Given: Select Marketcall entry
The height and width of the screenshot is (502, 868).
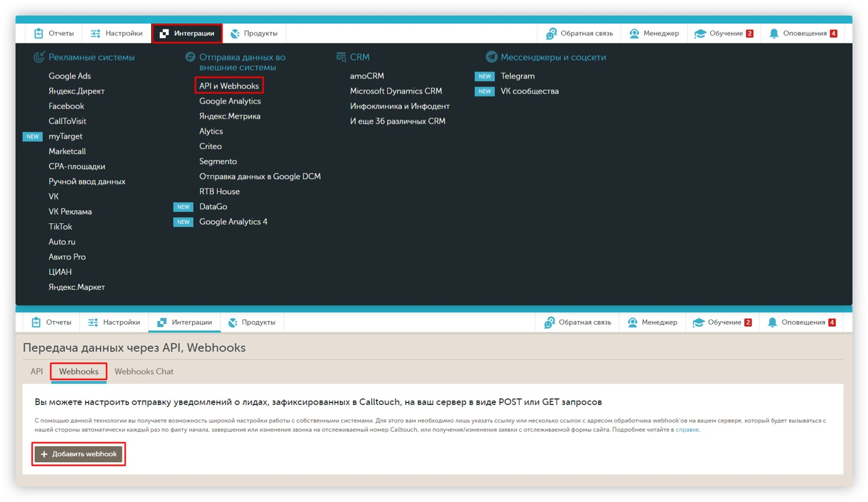Looking at the screenshot, I should coord(67,151).
